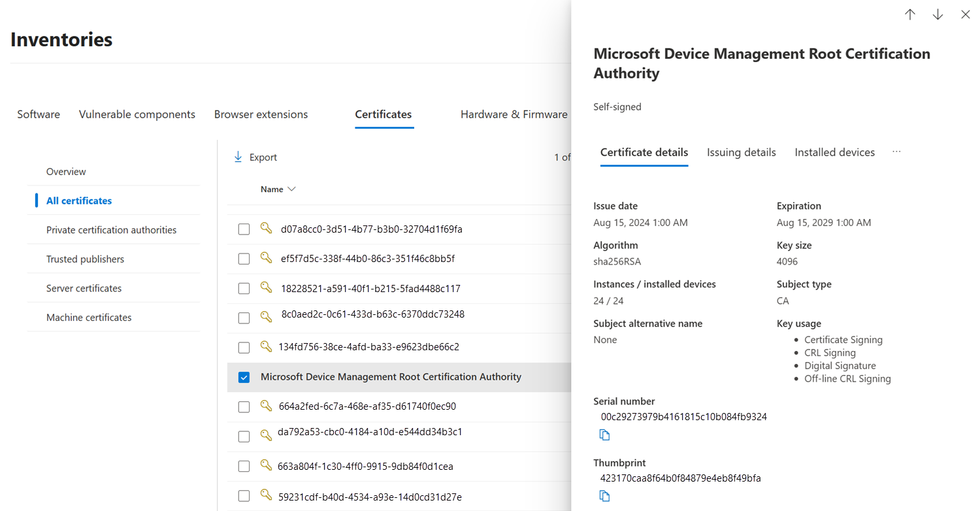
Task: Open Private certification authorities section
Action: 111,230
